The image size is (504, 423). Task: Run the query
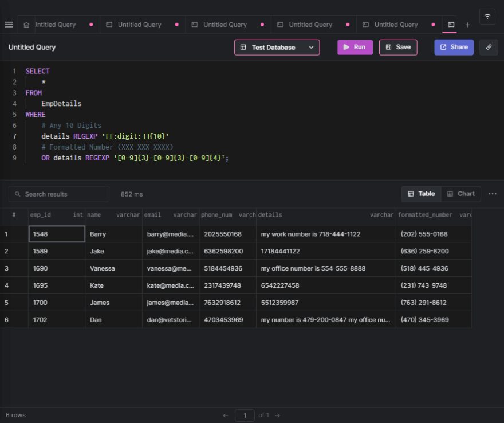[355, 47]
